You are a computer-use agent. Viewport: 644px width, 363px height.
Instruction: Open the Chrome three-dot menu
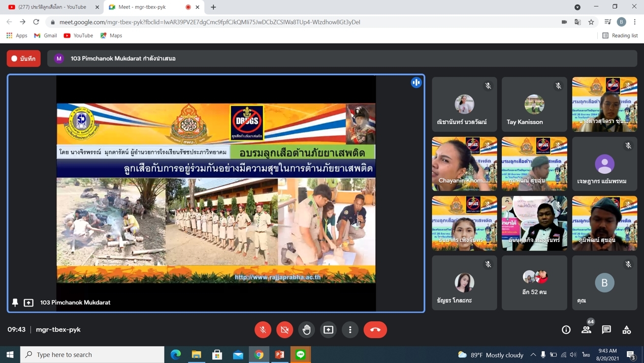coord(635,22)
